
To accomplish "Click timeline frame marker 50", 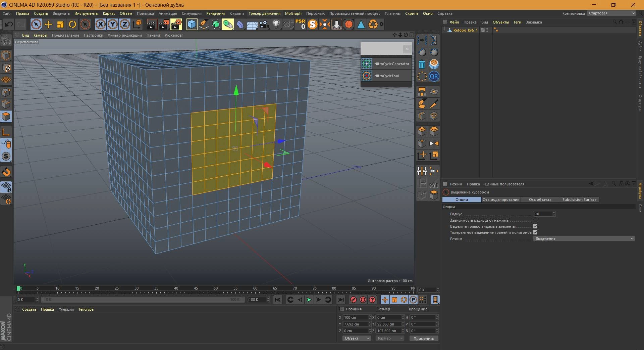I will (216, 288).
